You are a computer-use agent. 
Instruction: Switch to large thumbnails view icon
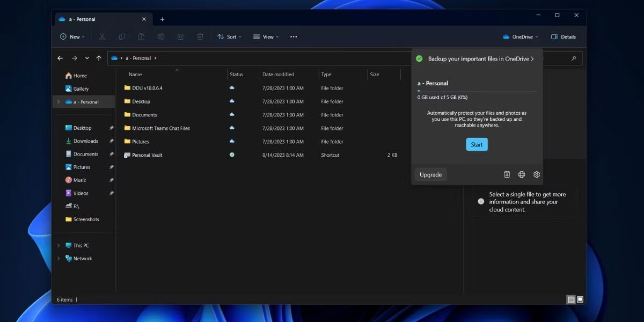coord(580,299)
